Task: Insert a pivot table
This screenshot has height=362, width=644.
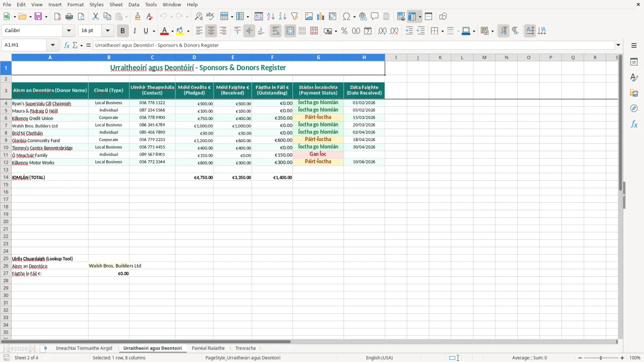Action: 333,17
